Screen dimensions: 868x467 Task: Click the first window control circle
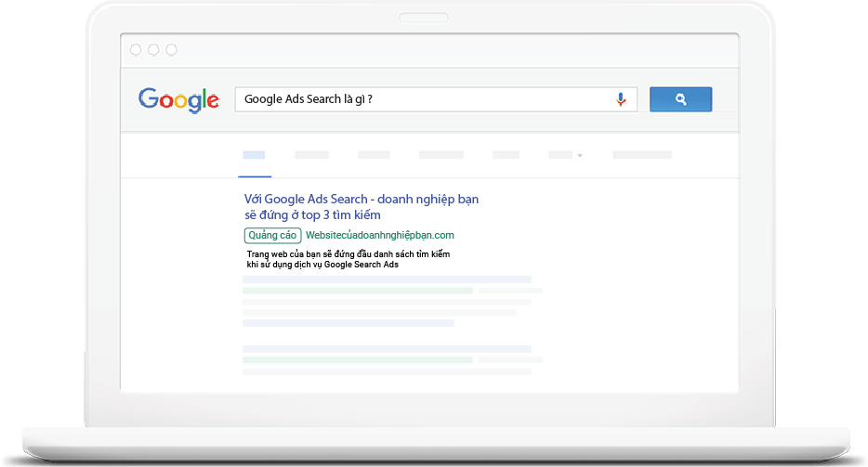pos(136,50)
